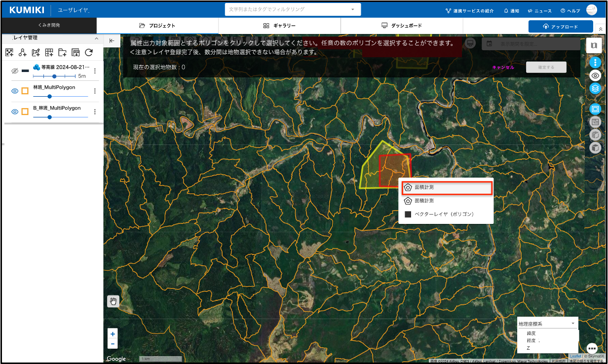Open the 地理座標系 coordinate system dropdown
This screenshot has height=364, width=608.
coord(546,324)
